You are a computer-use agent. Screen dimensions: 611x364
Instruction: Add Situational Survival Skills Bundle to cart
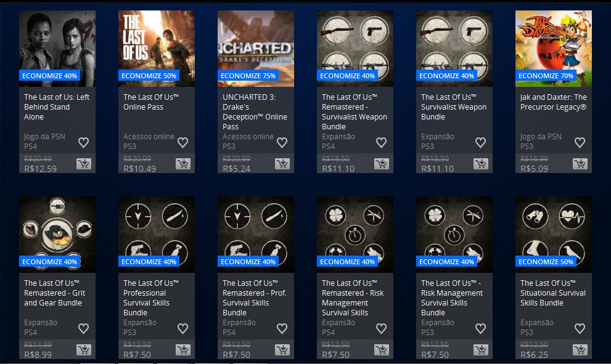coord(580,350)
